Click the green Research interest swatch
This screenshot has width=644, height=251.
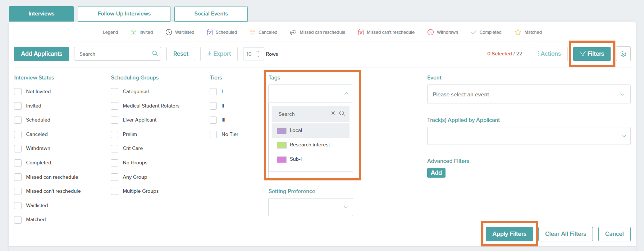281,145
